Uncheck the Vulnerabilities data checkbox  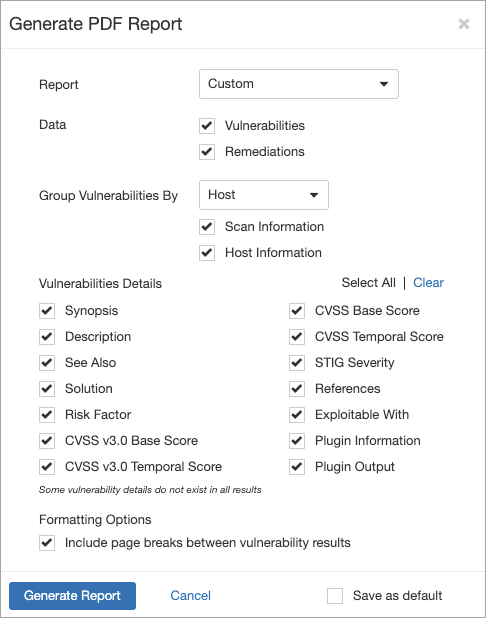coord(207,126)
